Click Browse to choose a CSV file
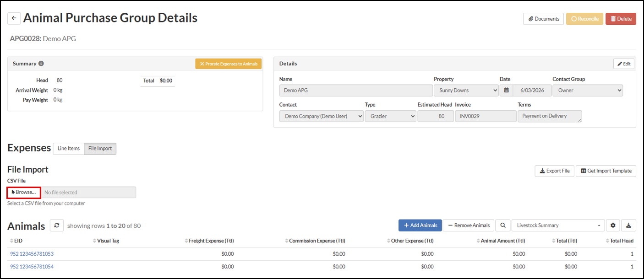Viewport: 644px width, 279px height. 24,193
